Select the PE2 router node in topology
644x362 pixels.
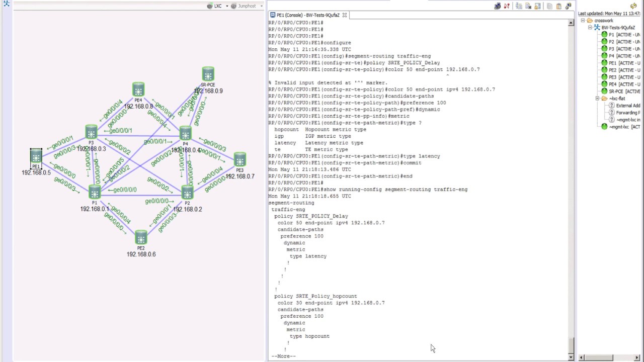tap(141, 237)
